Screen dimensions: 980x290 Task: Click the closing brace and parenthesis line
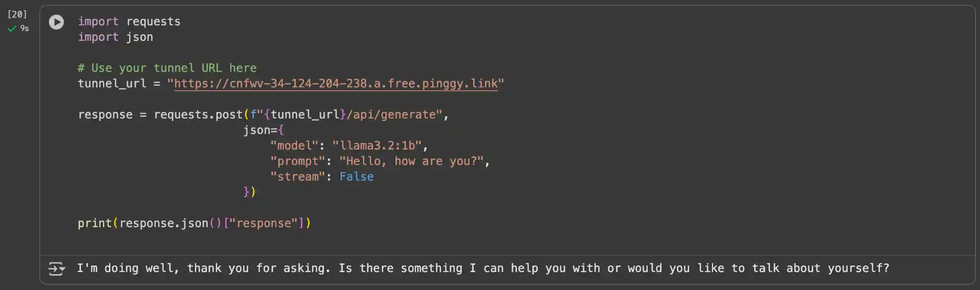click(249, 192)
